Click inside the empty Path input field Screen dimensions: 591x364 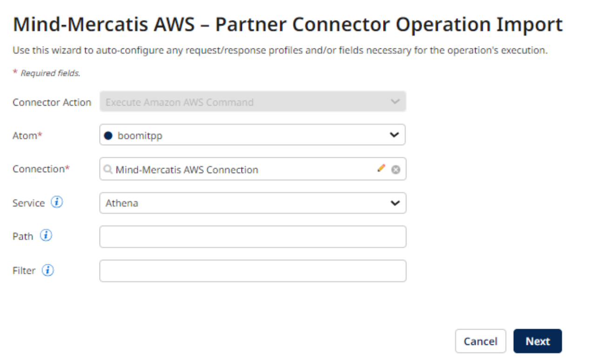(x=251, y=236)
